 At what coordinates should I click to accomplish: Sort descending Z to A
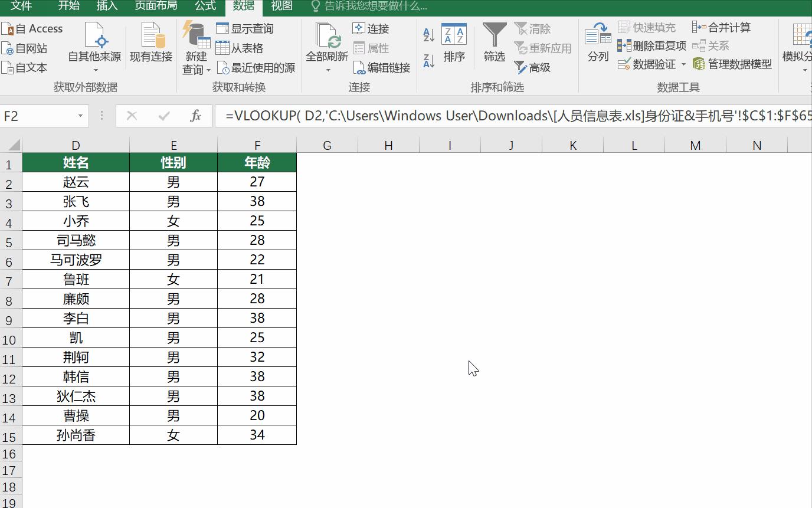click(429, 60)
